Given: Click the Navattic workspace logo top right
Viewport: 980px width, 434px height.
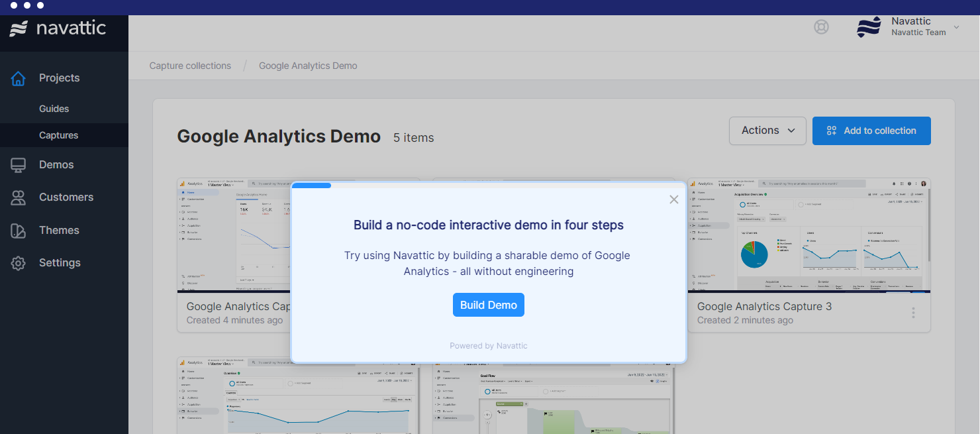Looking at the screenshot, I should pyautogui.click(x=868, y=27).
